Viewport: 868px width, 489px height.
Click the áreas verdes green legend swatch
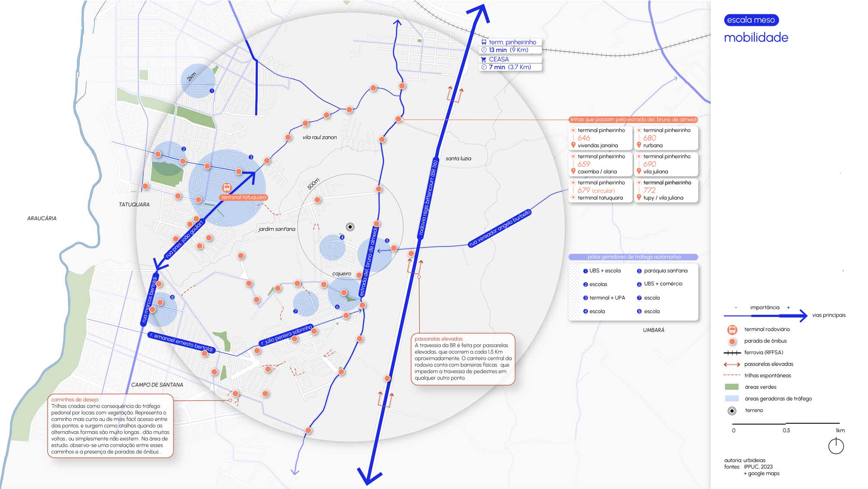tap(732, 387)
